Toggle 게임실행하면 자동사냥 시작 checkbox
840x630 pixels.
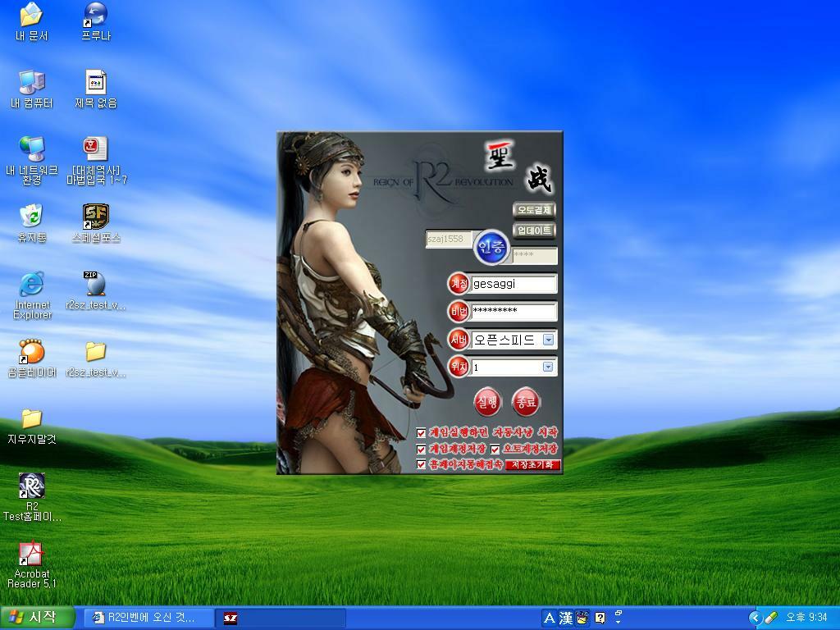421,433
